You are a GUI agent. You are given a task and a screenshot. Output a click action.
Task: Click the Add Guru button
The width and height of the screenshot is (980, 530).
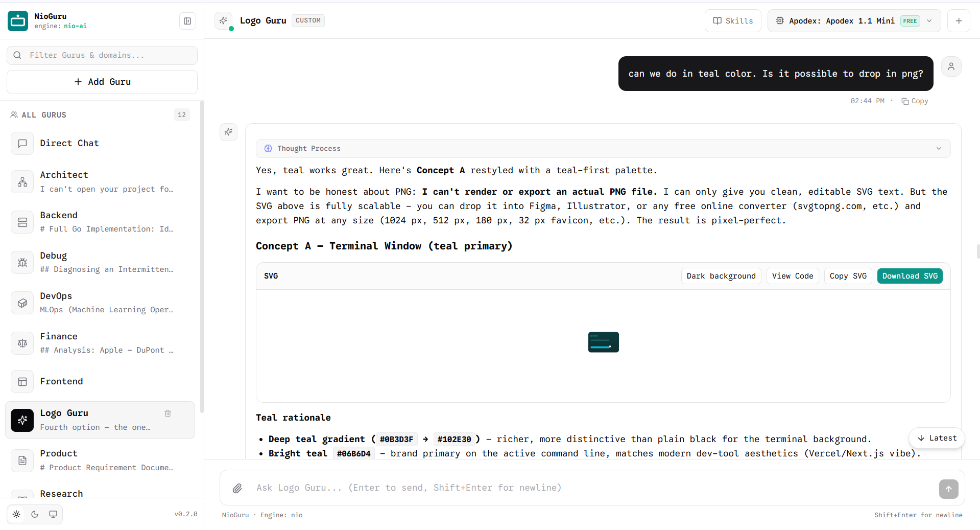coord(102,82)
